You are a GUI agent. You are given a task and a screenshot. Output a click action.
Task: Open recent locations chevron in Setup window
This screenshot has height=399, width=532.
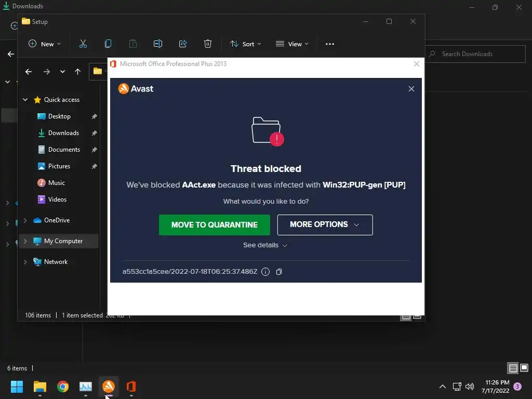click(x=62, y=72)
